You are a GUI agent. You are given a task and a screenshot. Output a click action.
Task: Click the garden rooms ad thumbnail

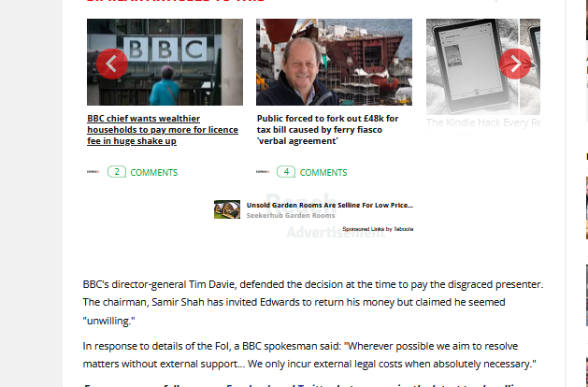(x=227, y=209)
